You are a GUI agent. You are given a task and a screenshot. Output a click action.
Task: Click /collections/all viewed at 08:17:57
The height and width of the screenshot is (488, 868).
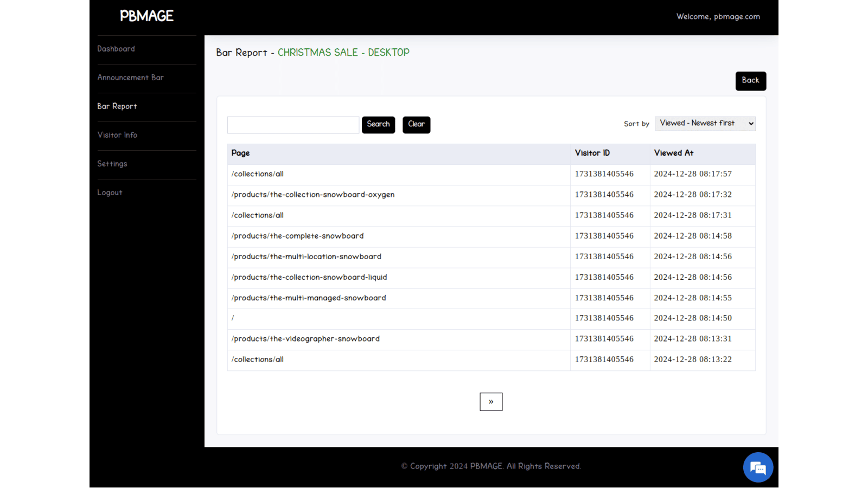point(257,174)
